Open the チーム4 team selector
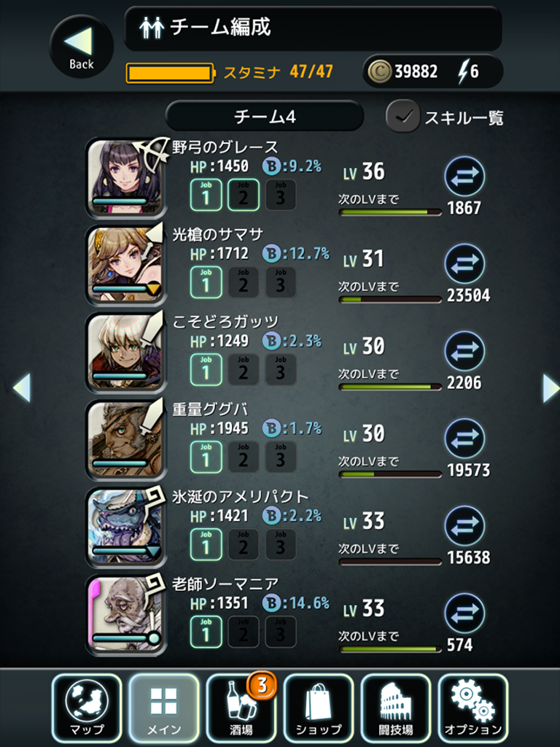This screenshot has height=747, width=560. tap(265, 116)
